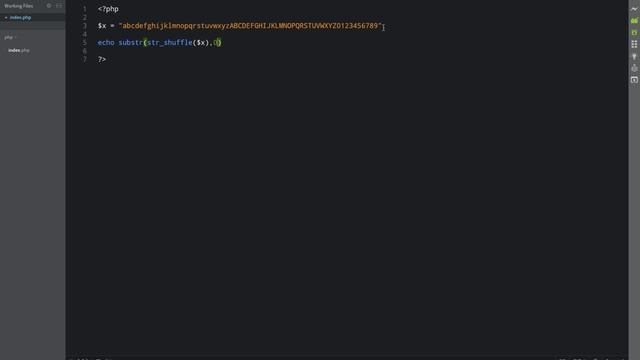Click the second green toolbar icon
Screen dimensions: 640x360
(634, 32)
